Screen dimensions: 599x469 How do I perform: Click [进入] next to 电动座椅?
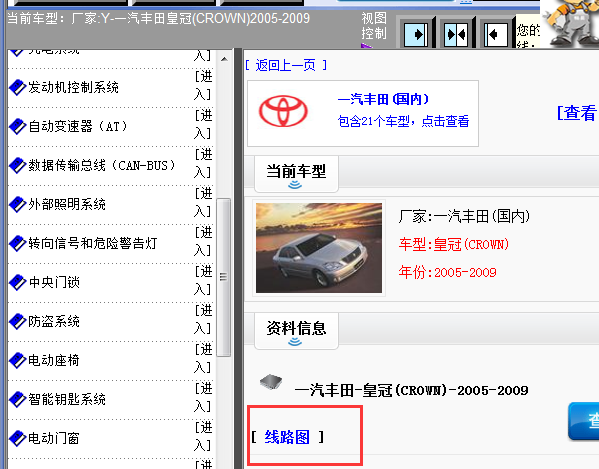(203, 358)
